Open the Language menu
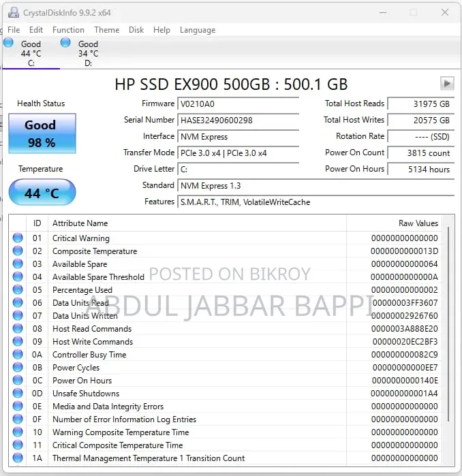The width and height of the screenshot is (462, 476). [198, 30]
